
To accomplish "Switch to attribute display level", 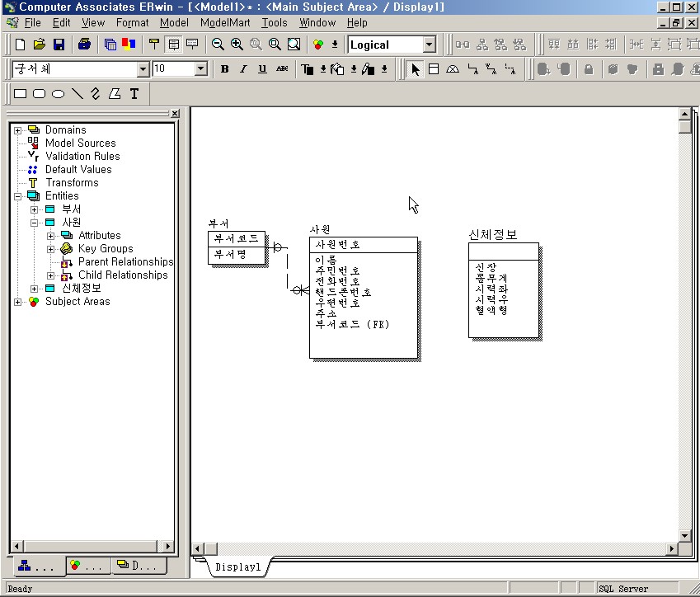I will click(173, 45).
